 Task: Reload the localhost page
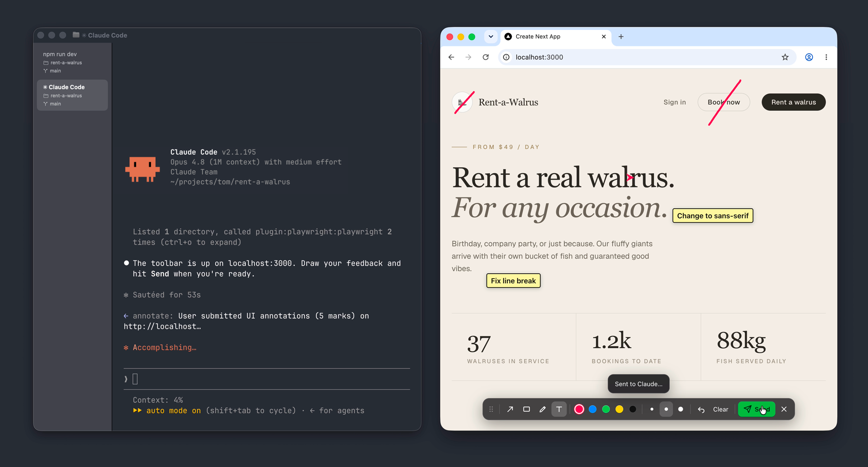pos(486,57)
